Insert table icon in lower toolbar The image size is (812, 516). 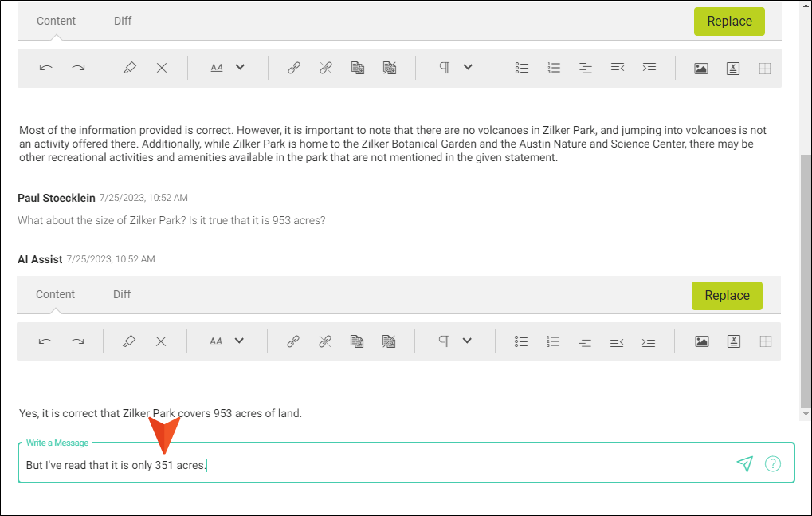pyautogui.click(x=766, y=341)
